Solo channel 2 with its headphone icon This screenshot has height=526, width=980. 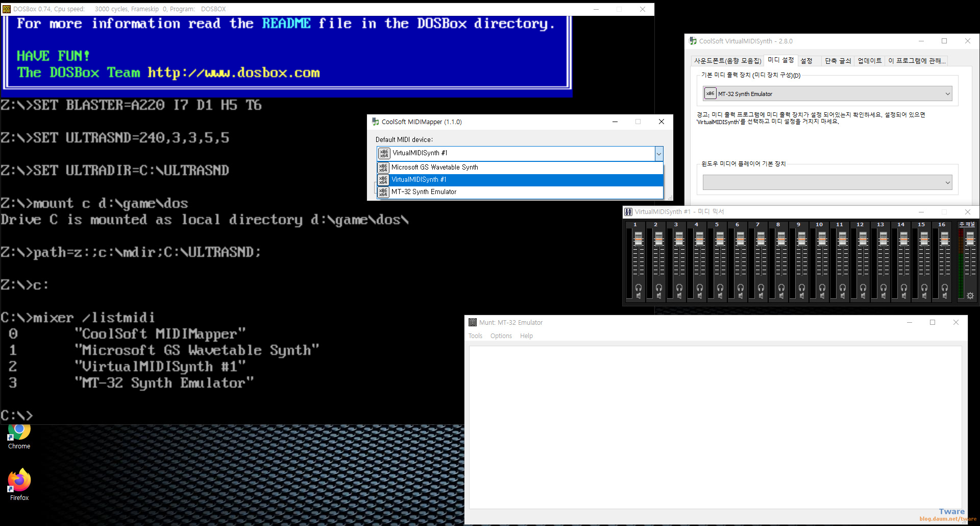[659, 288]
